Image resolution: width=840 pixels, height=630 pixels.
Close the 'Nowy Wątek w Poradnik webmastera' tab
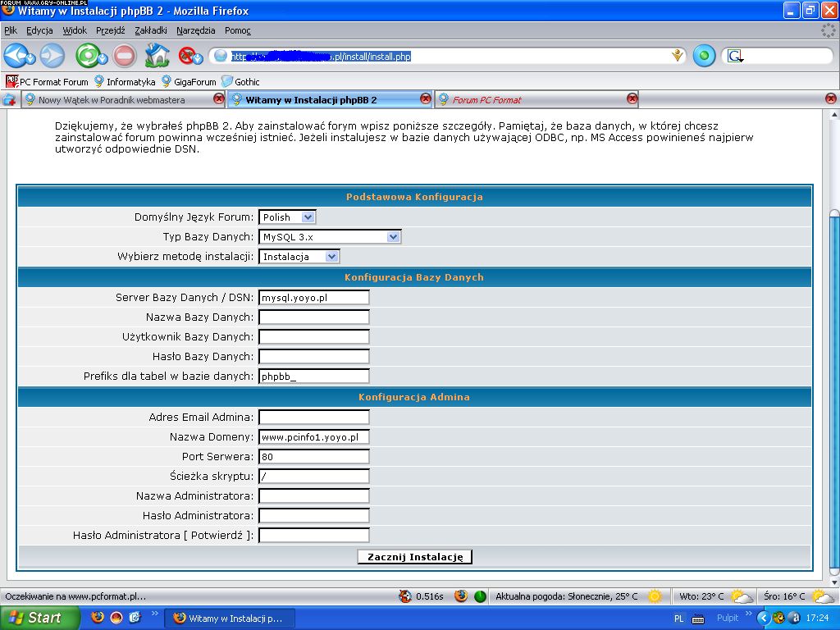click(218, 98)
